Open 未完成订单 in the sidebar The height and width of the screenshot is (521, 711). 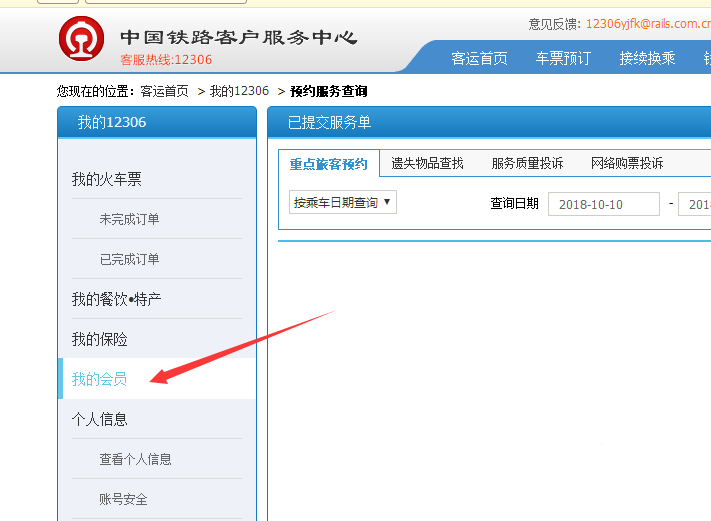(x=129, y=219)
